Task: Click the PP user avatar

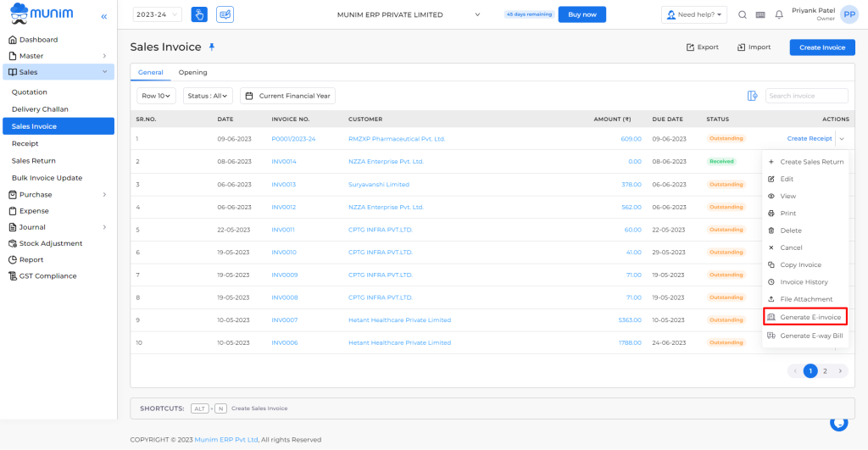Action: pyautogui.click(x=849, y=14)
